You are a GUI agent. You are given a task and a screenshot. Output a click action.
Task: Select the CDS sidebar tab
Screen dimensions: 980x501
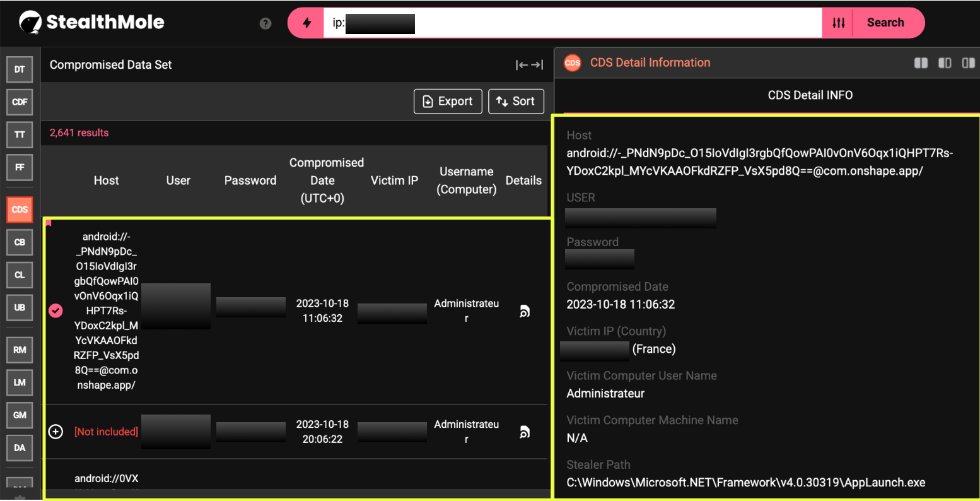point(20,209)
